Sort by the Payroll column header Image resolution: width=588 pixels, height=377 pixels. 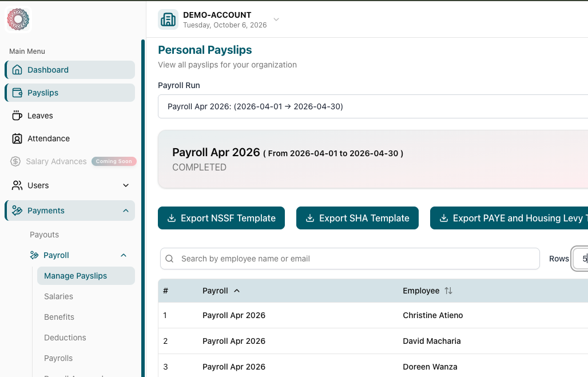point(215,291)
